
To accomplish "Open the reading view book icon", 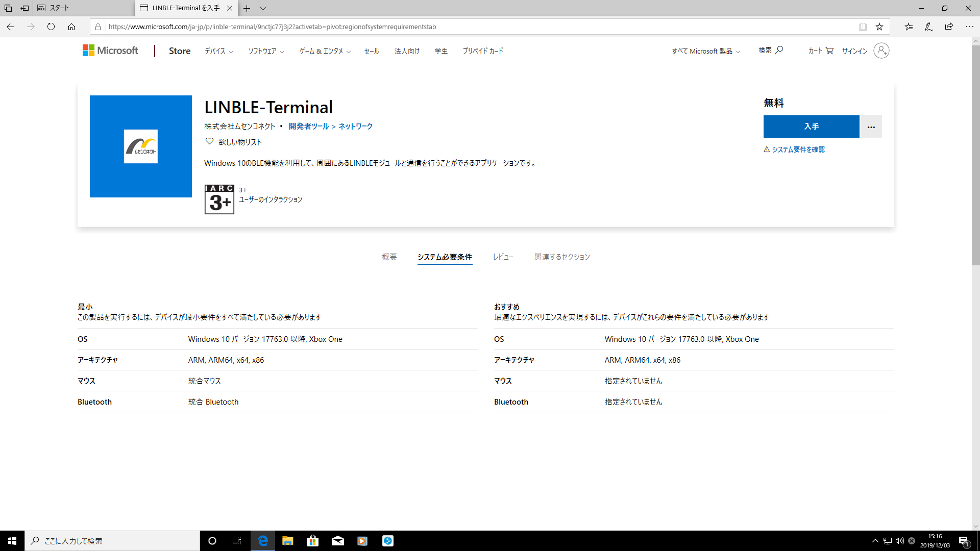I will 863,27.
